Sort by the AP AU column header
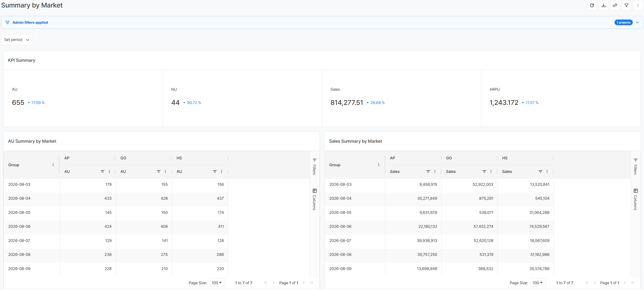 point(67,171)
